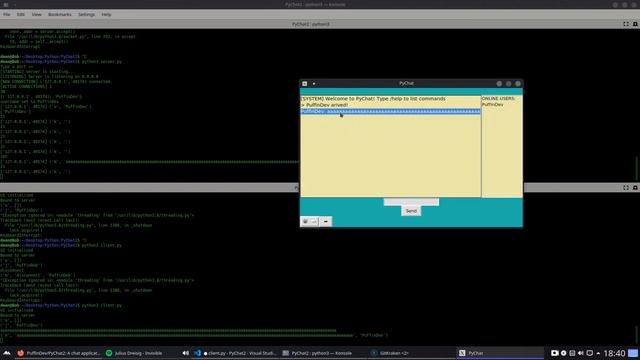
Task: Minimize the PyChat window
Action: point(499,84)
